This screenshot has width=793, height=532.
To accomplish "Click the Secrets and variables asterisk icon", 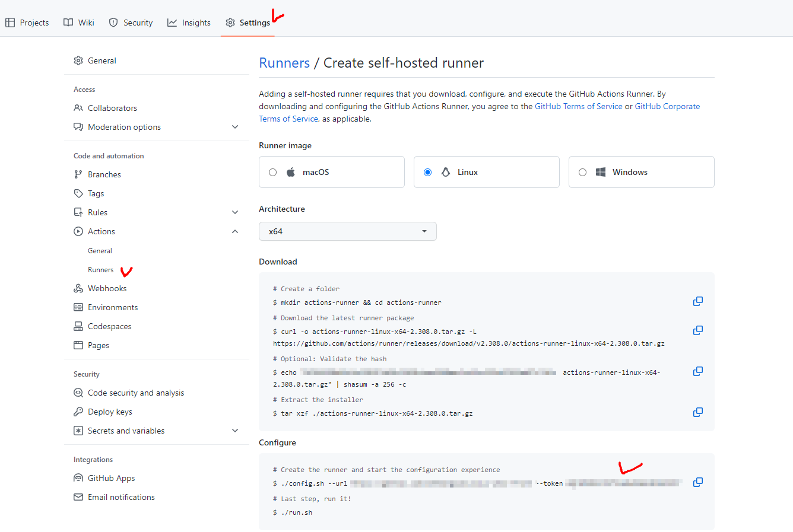I will (x=78, y=431).
